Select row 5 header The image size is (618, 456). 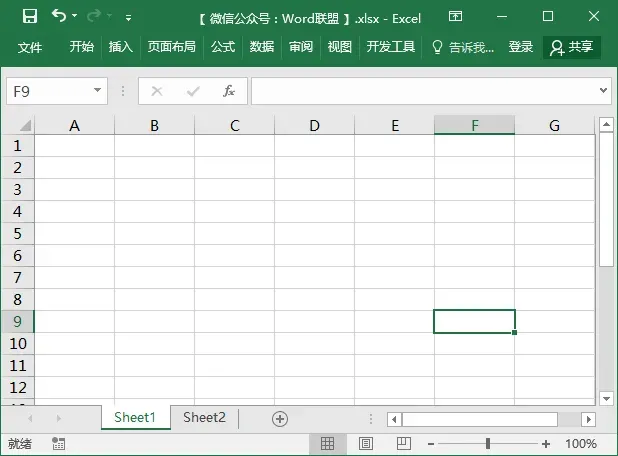coord(17,234)
